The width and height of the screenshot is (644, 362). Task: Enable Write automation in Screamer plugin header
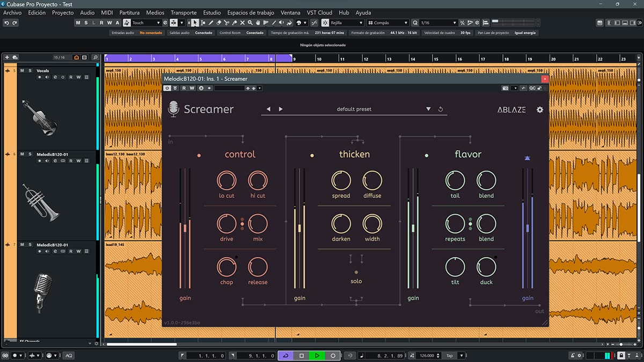[192, 88]
